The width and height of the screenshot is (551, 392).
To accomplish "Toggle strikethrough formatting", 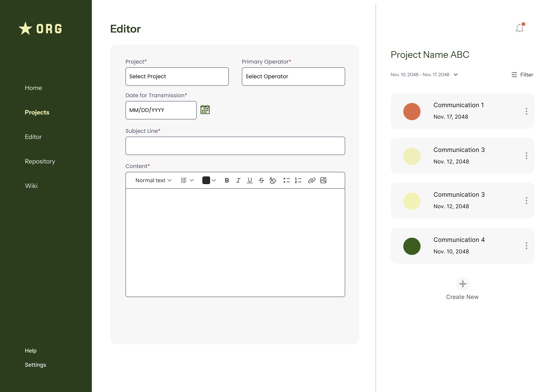I will [x=261, y=180].
